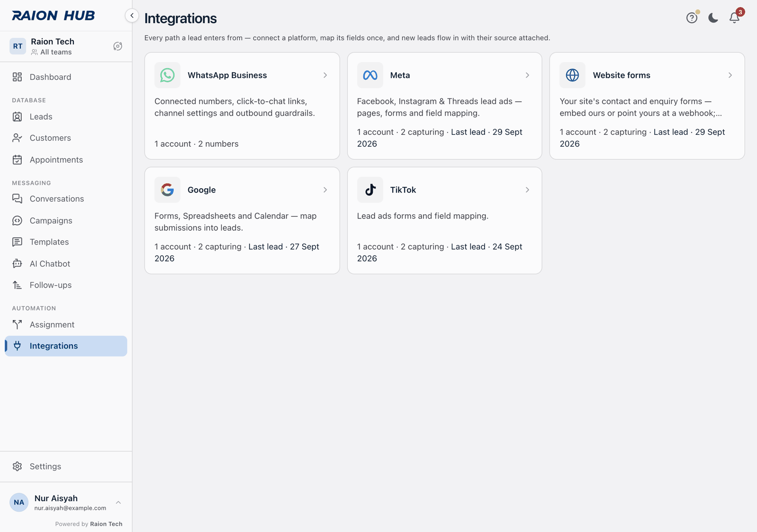Click the NA user avatar

(19, 502)
